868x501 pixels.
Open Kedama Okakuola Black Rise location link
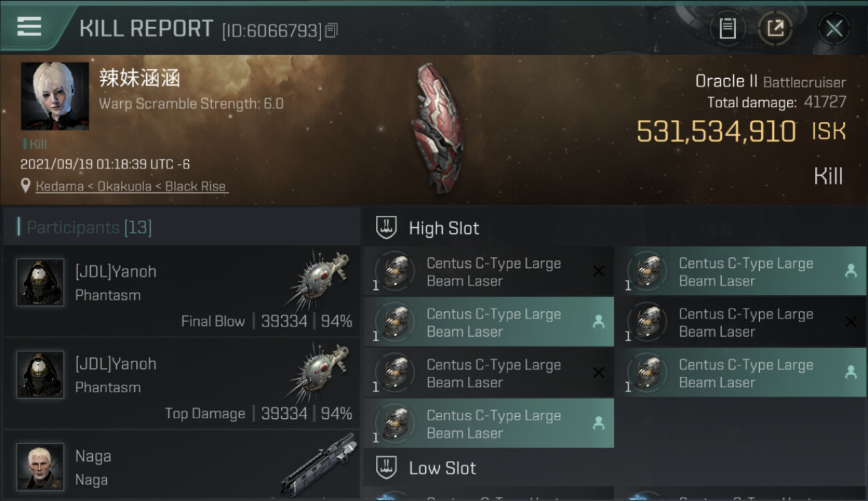click(131, 186)
